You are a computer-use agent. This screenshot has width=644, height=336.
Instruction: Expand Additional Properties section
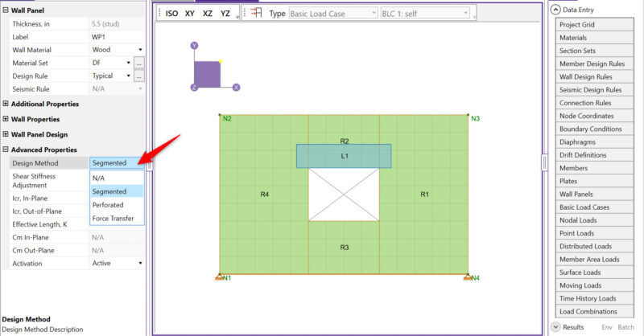click(x=6, y=104)
